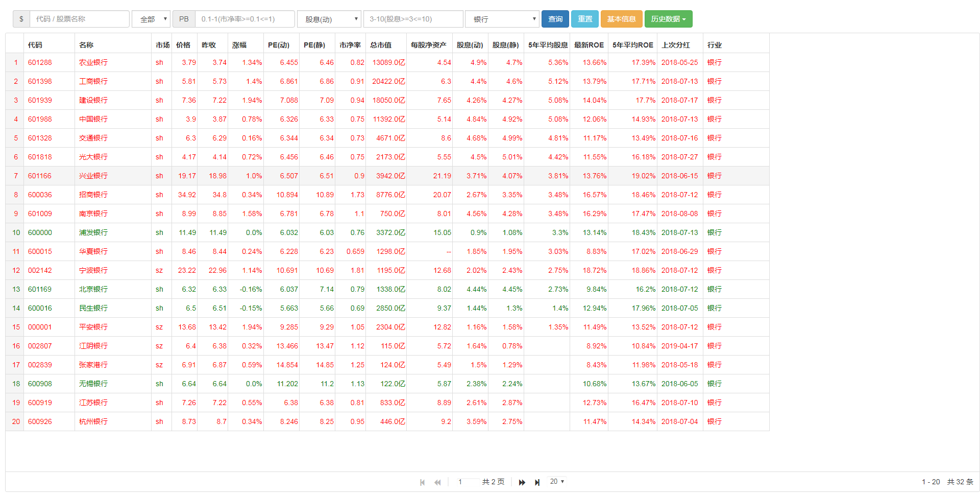This screenshot has height=495, width=980.
Task: Go to next page icon
Action: point(522,482)
